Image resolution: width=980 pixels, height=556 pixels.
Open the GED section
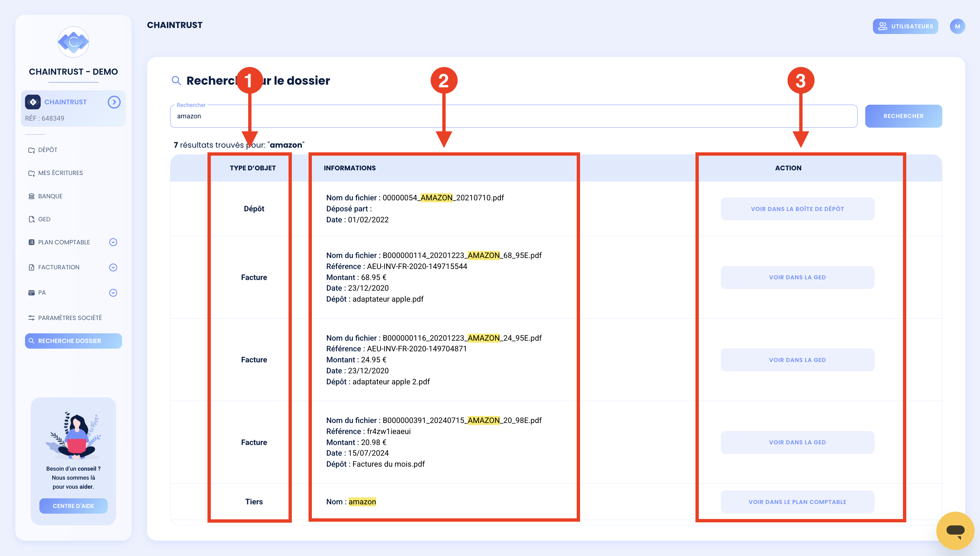(x=44, y=219)
